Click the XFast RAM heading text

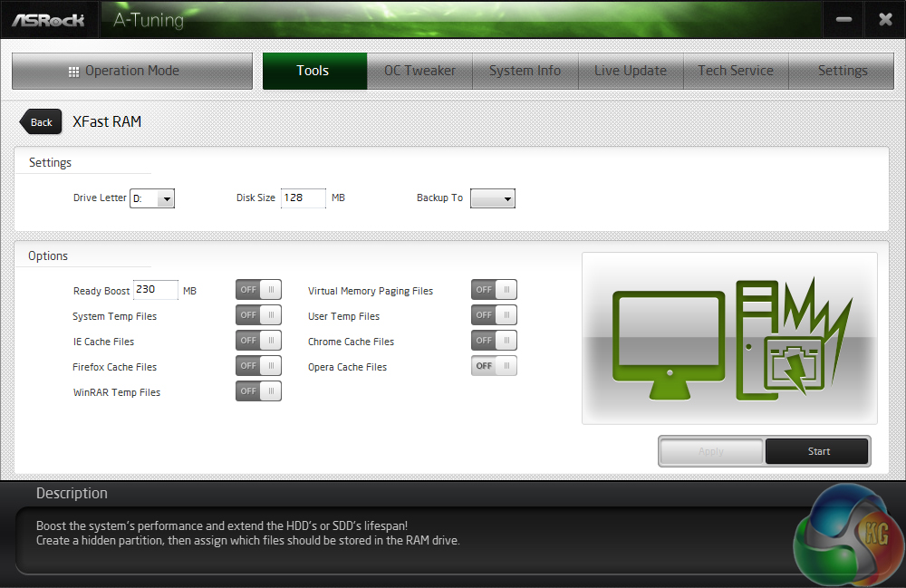[107, 122]
